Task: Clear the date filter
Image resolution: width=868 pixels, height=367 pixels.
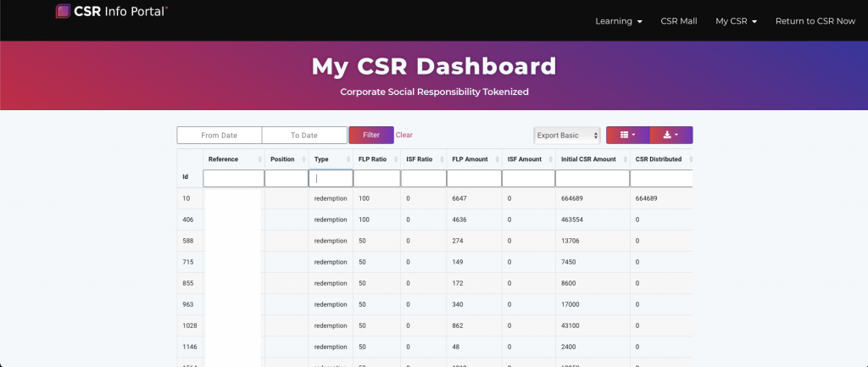Action: [404, 135]
